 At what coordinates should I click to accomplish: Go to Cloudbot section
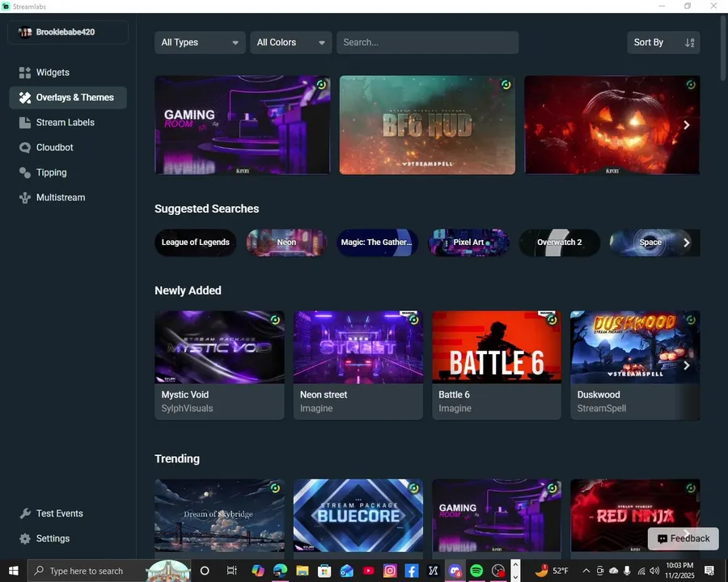pos(68,148)
